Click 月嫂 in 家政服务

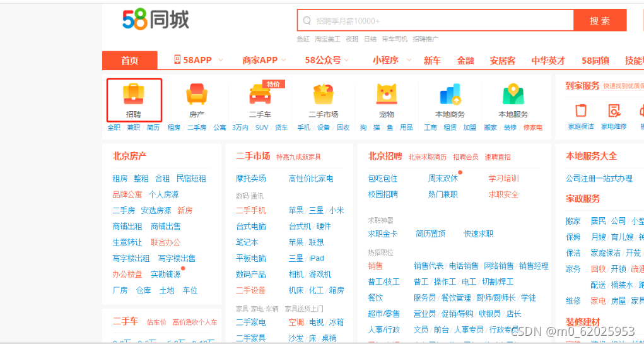[598, 237]
